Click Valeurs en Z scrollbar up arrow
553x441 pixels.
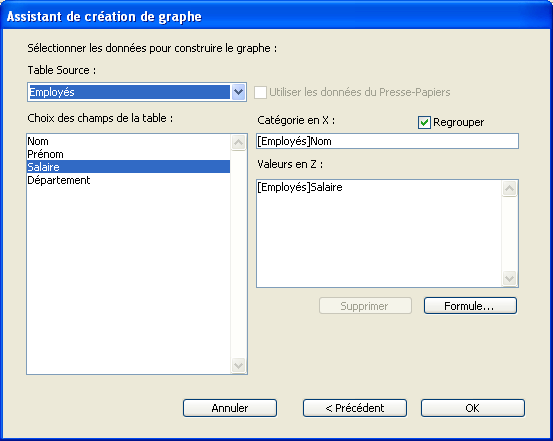509,188
